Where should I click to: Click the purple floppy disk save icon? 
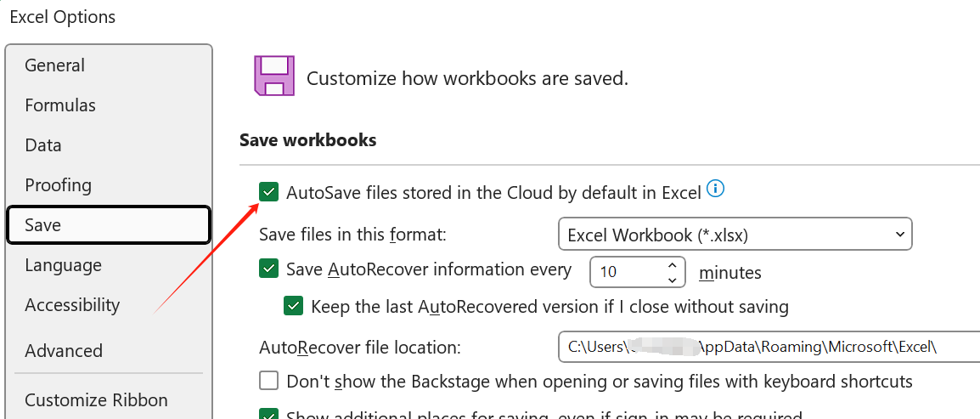tap(273, 75)
